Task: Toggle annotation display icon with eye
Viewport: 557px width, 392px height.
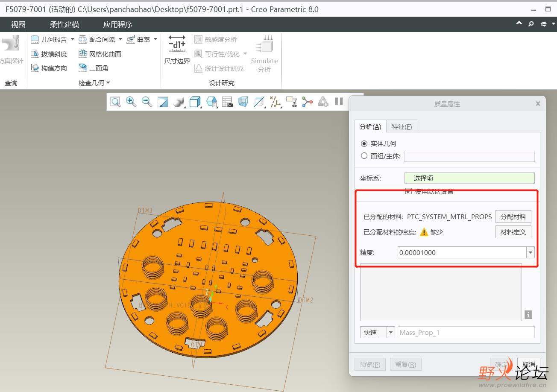Action: (x=291, y=102)
